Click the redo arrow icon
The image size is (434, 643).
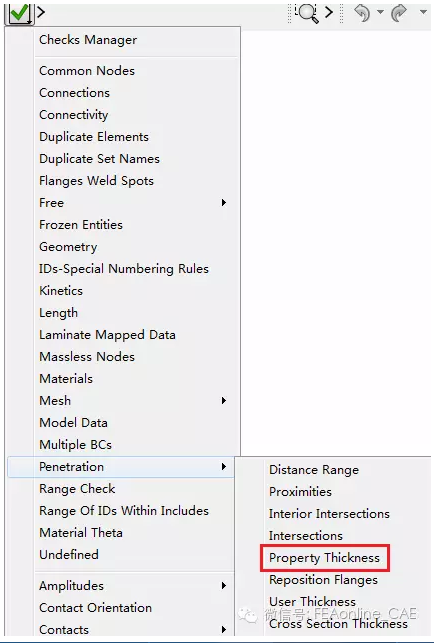(399, 13)
